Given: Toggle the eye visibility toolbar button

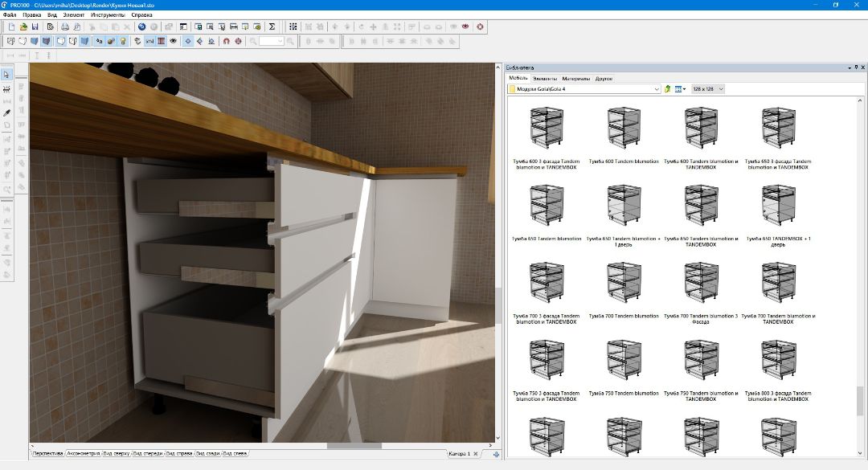Looking at the screenshot, I should point(174,40).
